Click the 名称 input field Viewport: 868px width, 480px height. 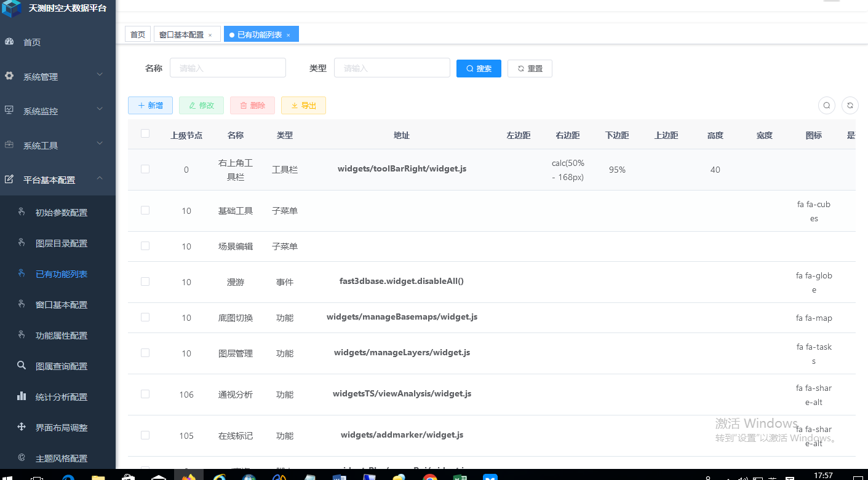[228, 68]
